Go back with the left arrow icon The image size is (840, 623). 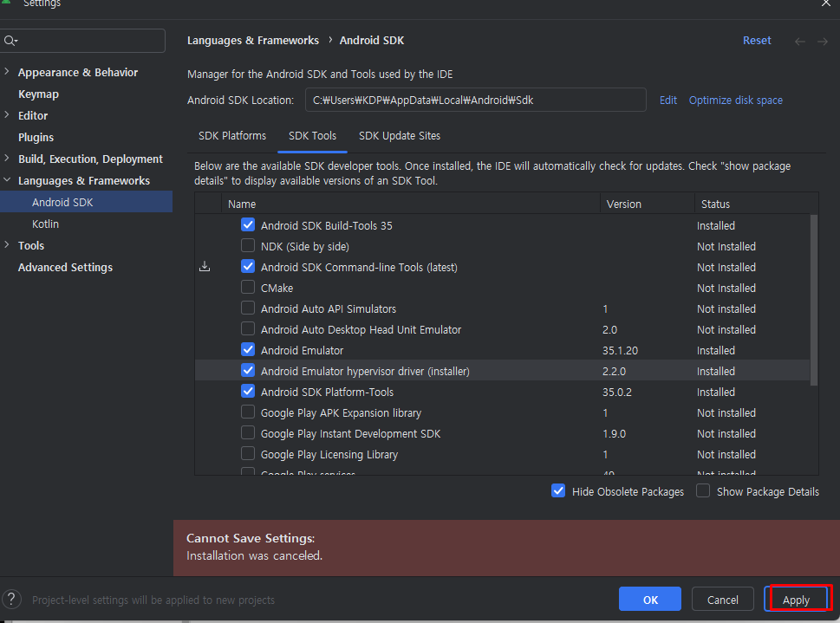point(800,42)
